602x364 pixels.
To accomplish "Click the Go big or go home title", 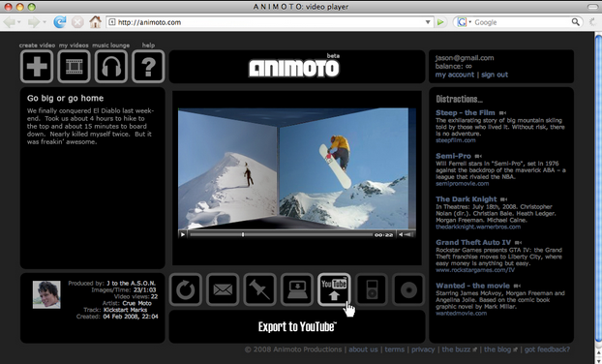I will tap(65, 99).
